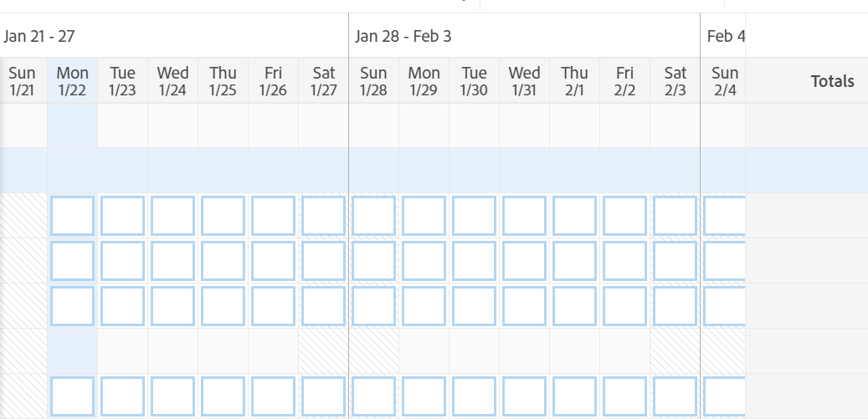The width and height of the screenshot is (868, 419).
Task: Click first-row hour box under Sun 2/4
Action: point(724,216)
